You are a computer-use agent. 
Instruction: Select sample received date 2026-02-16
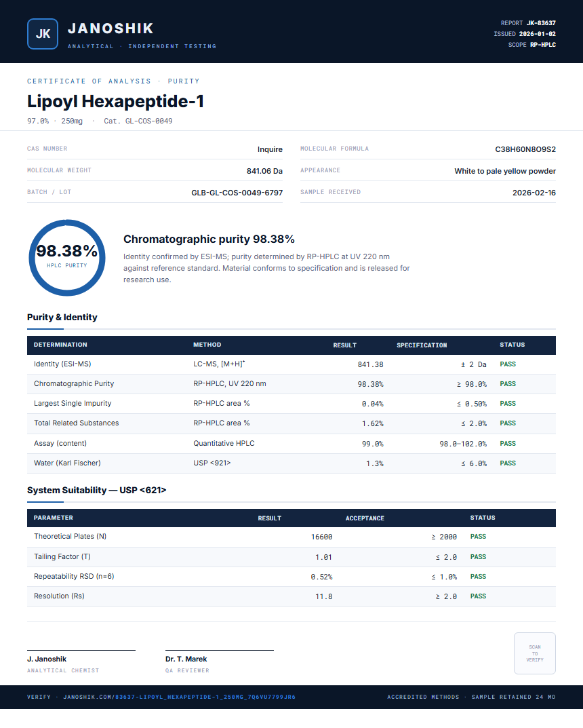click(x=534, y=193)
